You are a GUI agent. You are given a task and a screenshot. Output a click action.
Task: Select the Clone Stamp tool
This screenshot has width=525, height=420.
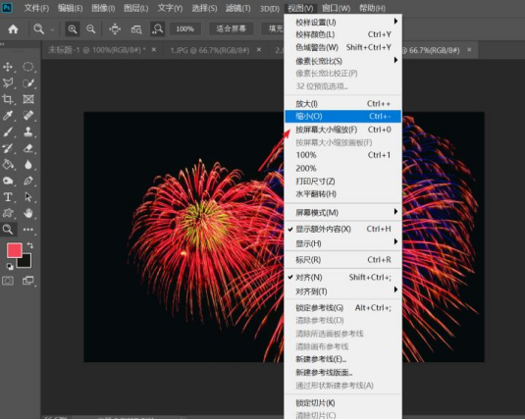pos(28,131)
